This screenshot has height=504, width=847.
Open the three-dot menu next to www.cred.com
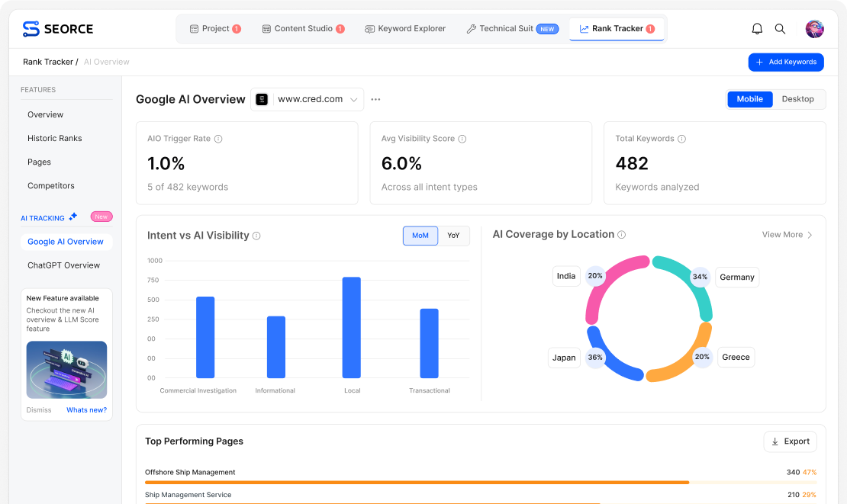375,99
